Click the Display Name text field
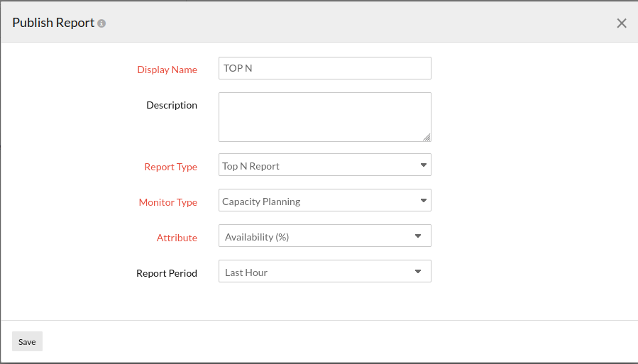This screenshot has width=638, height=364. point(324,68)
